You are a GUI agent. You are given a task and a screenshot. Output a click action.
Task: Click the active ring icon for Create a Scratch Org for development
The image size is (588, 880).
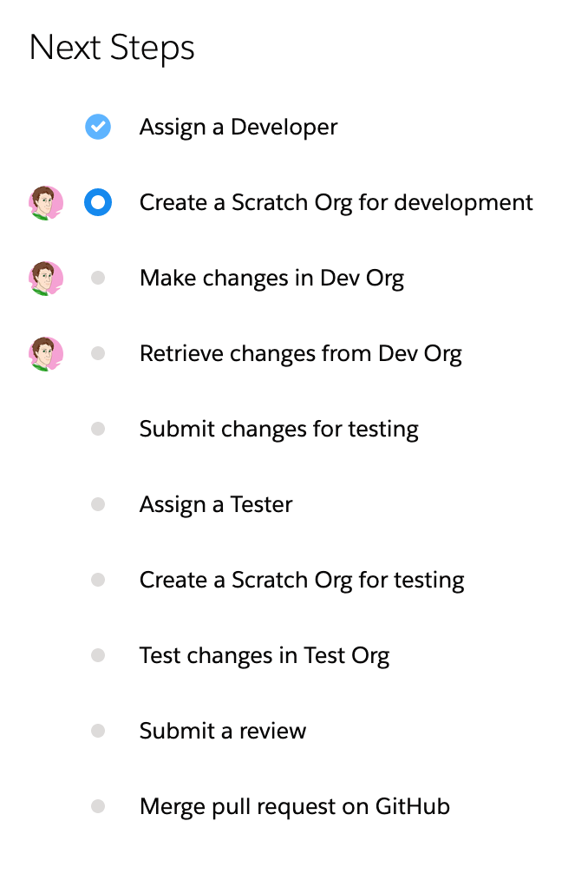(x=98, y=202)
